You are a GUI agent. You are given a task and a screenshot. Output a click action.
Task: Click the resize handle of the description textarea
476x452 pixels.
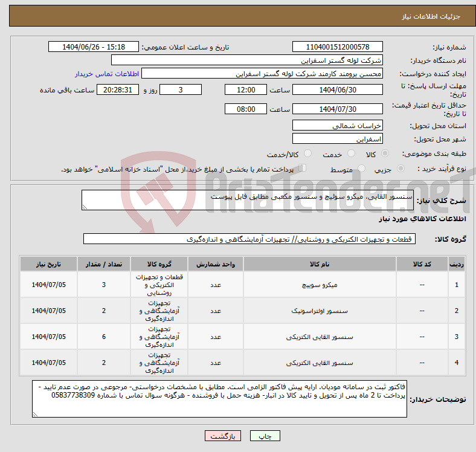point(85,207)
